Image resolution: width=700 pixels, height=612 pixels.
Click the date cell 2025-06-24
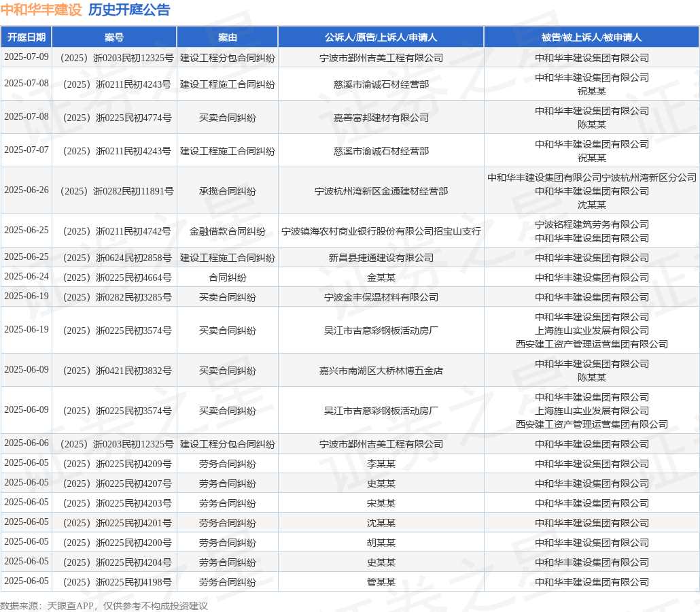click(27, 277)
